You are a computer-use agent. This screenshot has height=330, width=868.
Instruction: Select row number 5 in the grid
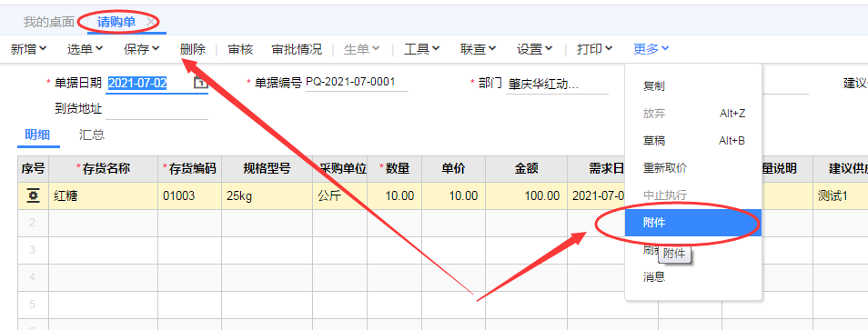(34, 304)
